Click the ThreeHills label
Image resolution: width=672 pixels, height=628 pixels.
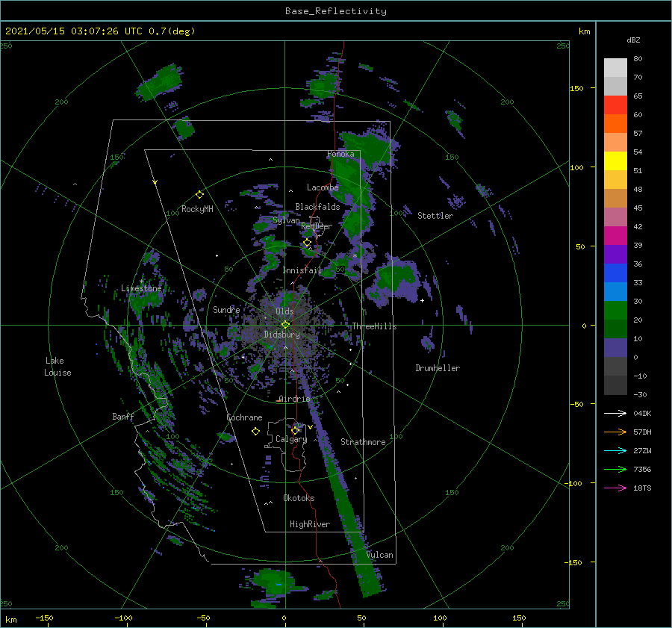374,326
